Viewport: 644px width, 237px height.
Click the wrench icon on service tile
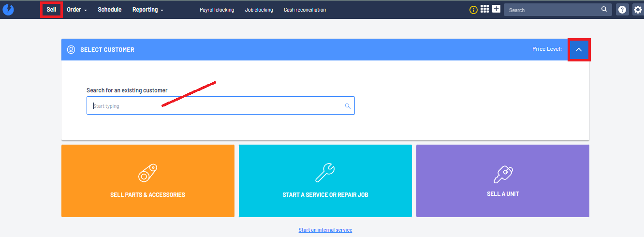click(325, 173)
